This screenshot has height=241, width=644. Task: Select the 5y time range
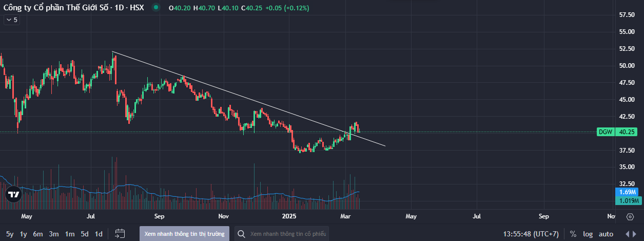pos(10,234)
